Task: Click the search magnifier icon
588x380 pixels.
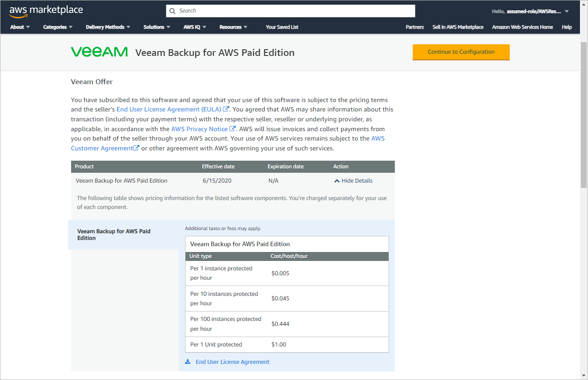Action: (173, 11)
